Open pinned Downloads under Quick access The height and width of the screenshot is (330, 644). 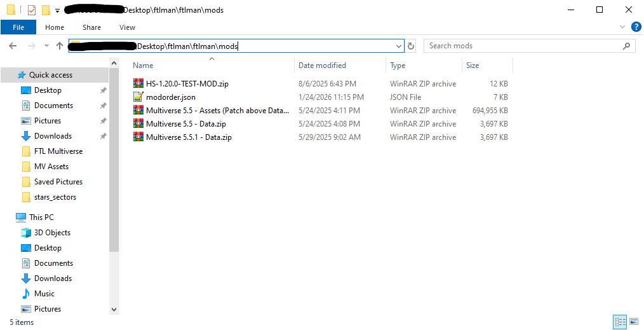(x=46, y=135)
